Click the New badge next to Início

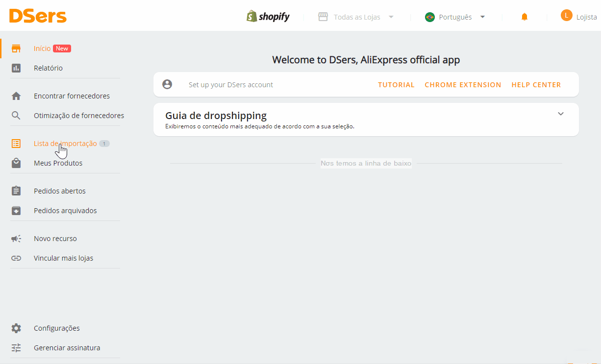tap(62, 49)
